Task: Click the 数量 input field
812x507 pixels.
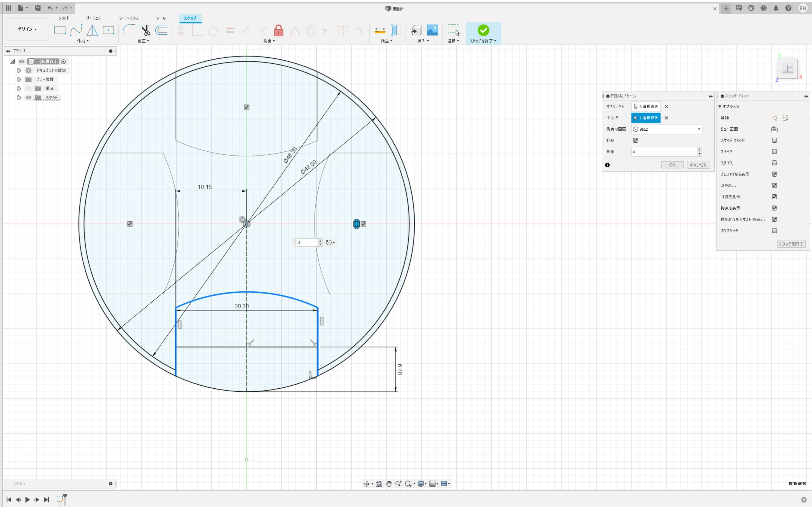Action: click(663, 151)
